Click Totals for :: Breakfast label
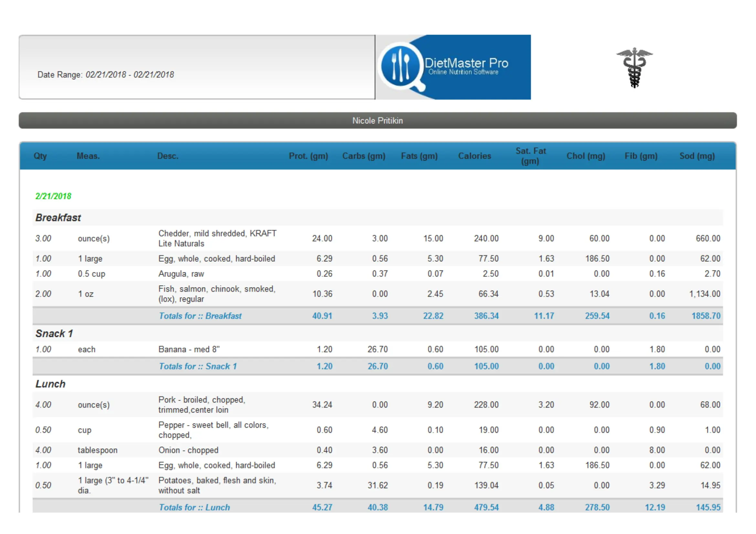 coord(200,316)
